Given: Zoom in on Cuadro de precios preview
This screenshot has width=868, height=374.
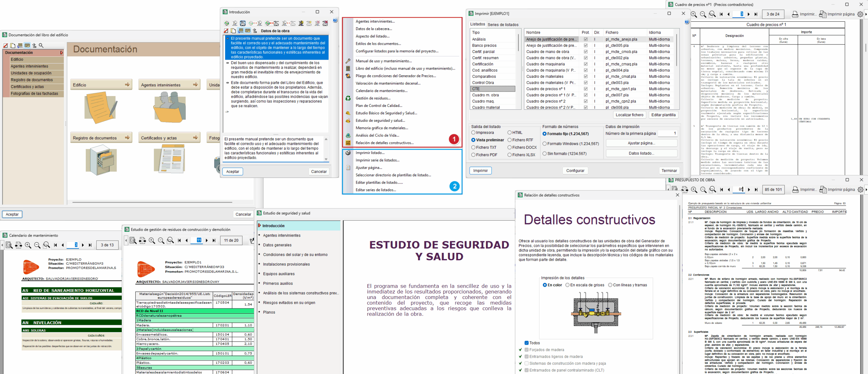Looking at the screenshot, I should pyautogui.click(x=694, y=14).
